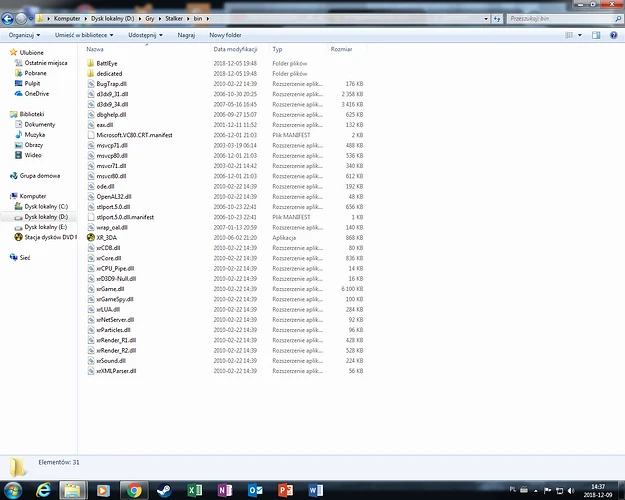The image size is (625, 500).
Task: Select the XR_3DA application icon
Action: click(90, 238)
